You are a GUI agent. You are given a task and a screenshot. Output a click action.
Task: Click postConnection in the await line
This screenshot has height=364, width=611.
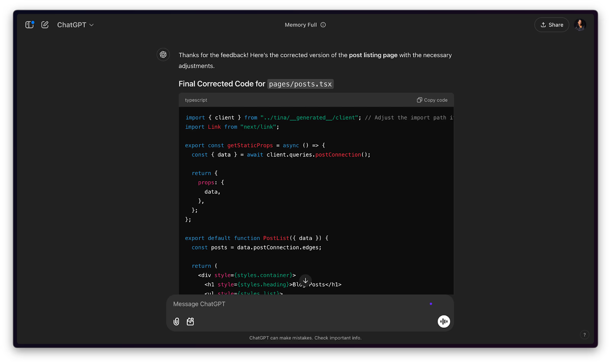(x=338, y=155)
